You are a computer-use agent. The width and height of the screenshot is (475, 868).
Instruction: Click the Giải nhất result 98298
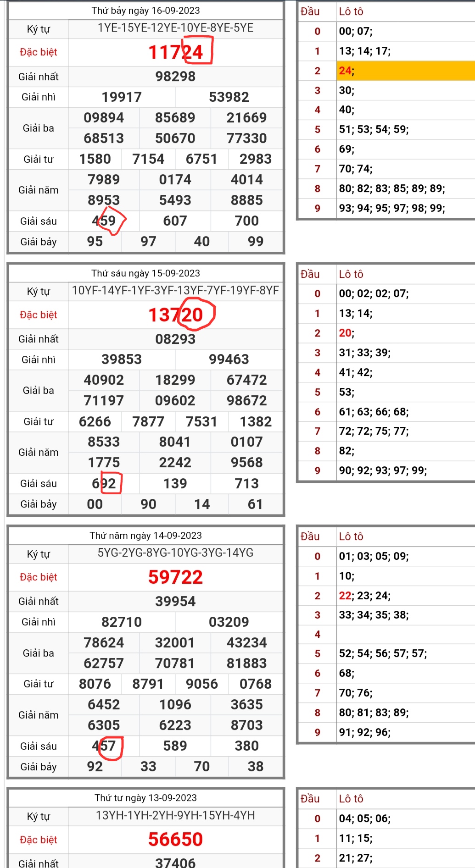[175, 77]
